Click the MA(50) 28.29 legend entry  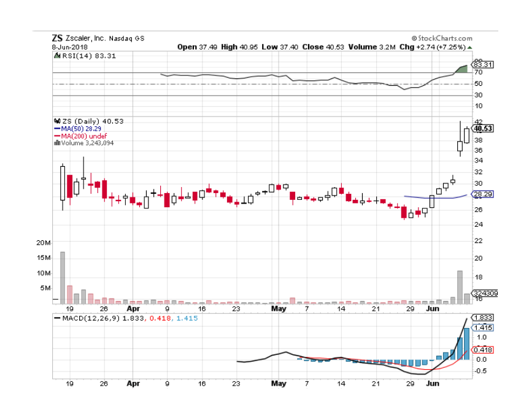point(81,129)
